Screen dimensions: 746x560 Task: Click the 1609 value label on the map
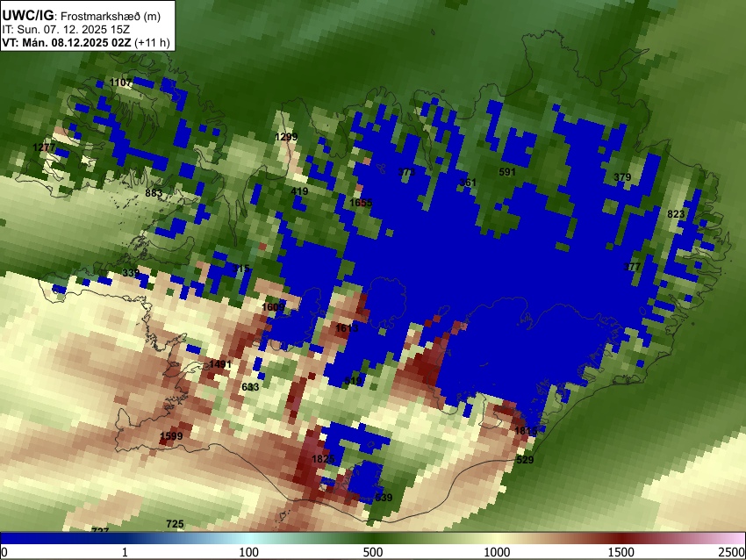[x=273, y=307]
